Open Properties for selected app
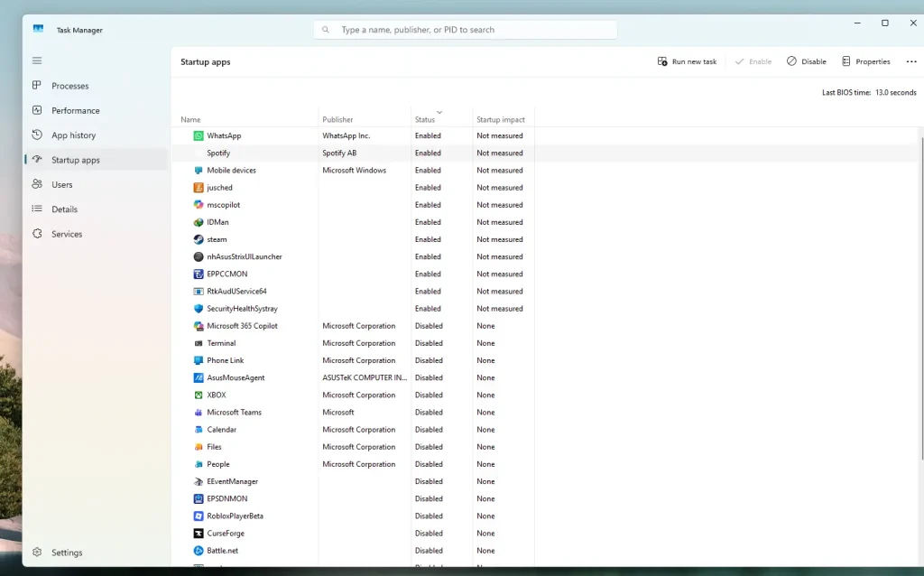 pos(865,61)
